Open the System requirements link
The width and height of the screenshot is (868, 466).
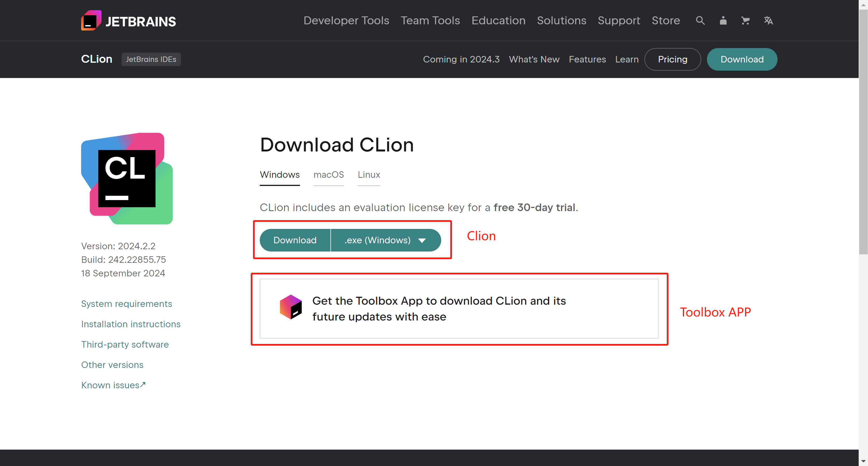click(126, 304)
